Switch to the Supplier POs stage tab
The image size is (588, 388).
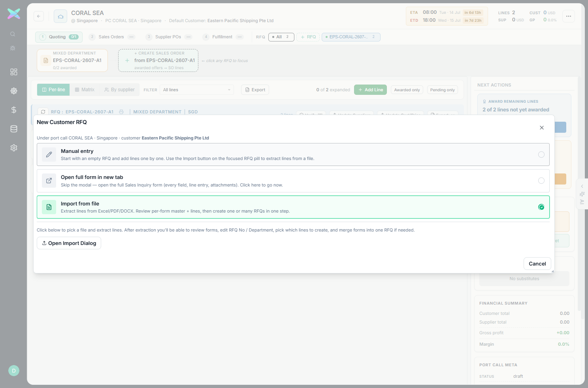(x=169, y=37)
